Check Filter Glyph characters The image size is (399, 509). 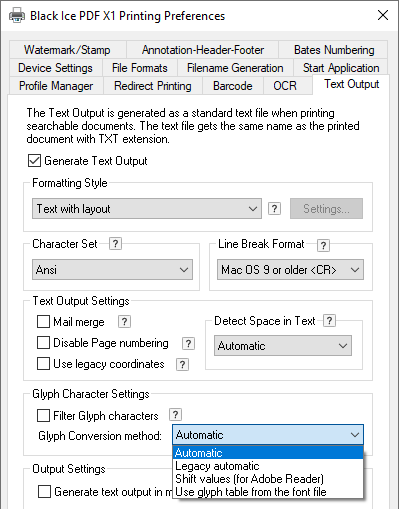click(43, 416)
